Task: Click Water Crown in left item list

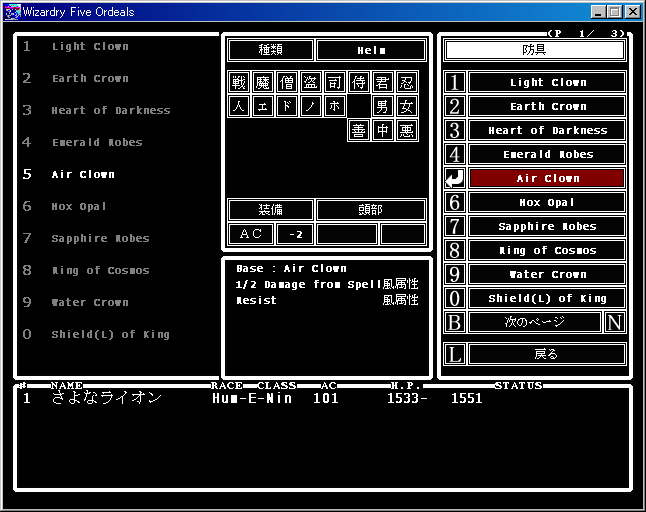Action: tap(90, 302)
